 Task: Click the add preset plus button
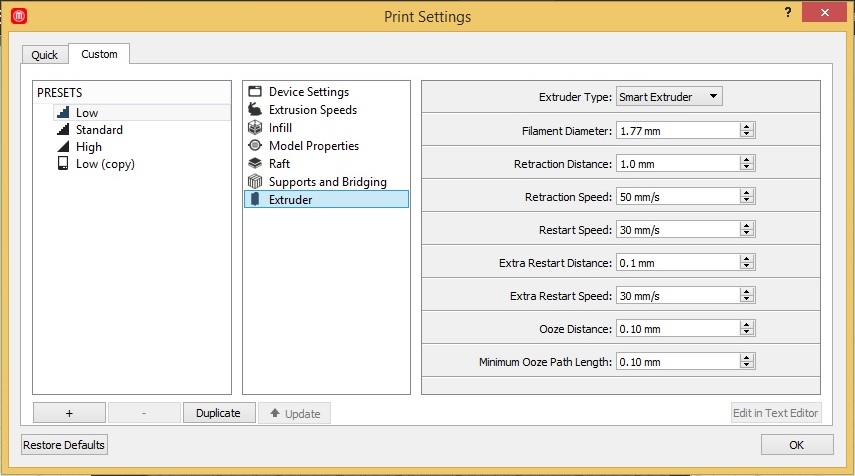69,413
